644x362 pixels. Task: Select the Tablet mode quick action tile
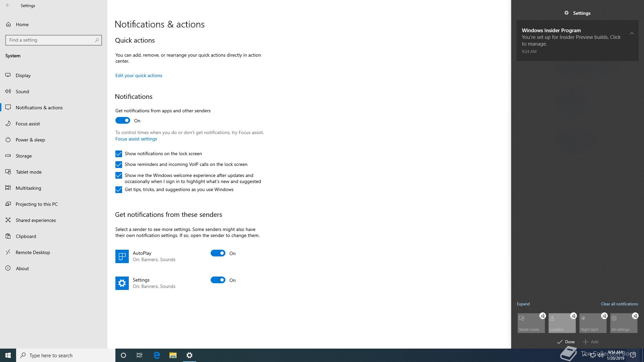(x=531, y=323)
